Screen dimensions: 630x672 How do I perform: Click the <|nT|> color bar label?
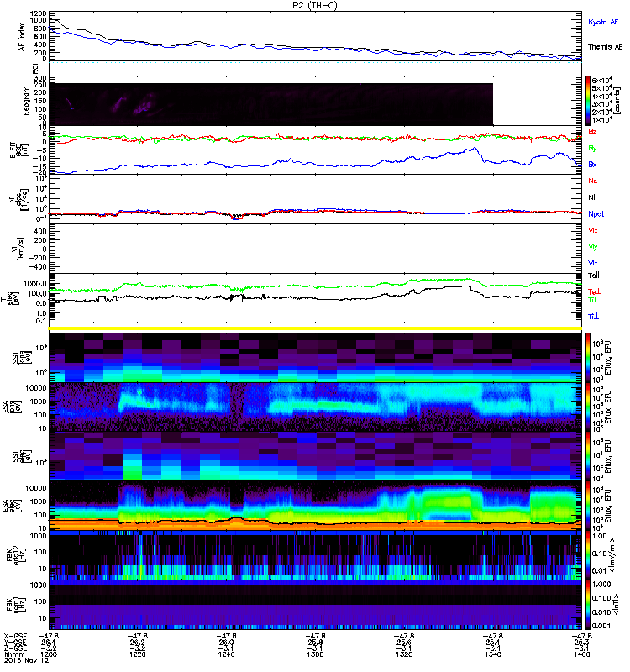tap(618, 604)
